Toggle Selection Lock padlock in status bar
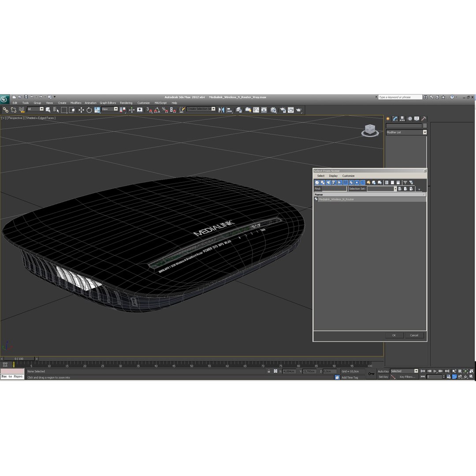This screenshot has width=476, height=476. click(x=269, y=371)
